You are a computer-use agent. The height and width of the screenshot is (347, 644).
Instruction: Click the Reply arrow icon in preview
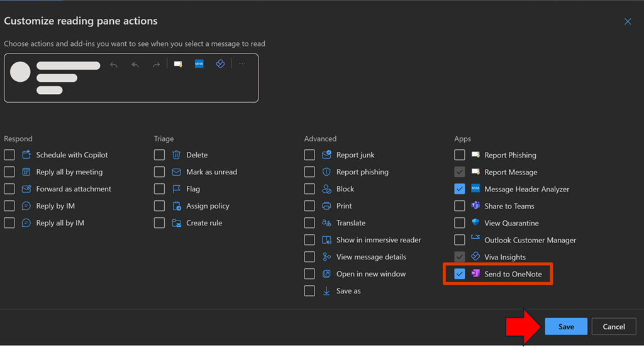114,64
